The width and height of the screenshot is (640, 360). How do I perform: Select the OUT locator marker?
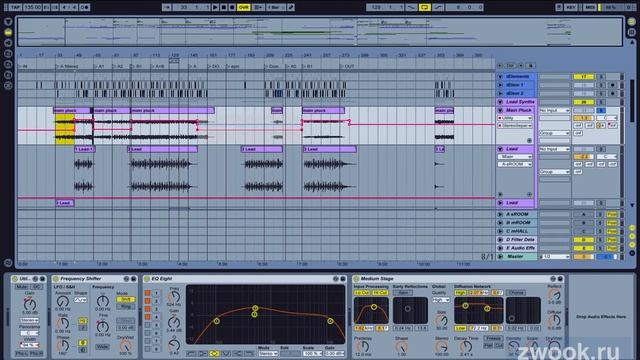coord(347,66)
